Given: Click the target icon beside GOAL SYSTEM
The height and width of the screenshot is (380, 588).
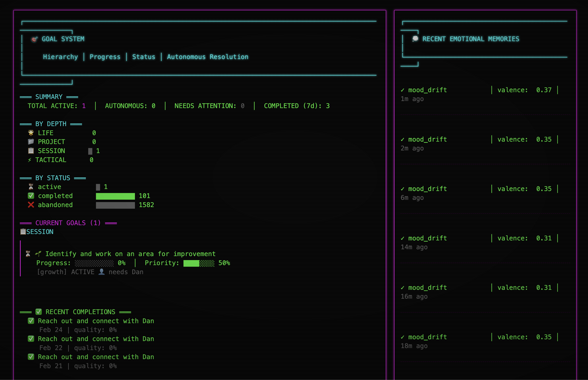Looking at the screenshot, I should [34, 39].
